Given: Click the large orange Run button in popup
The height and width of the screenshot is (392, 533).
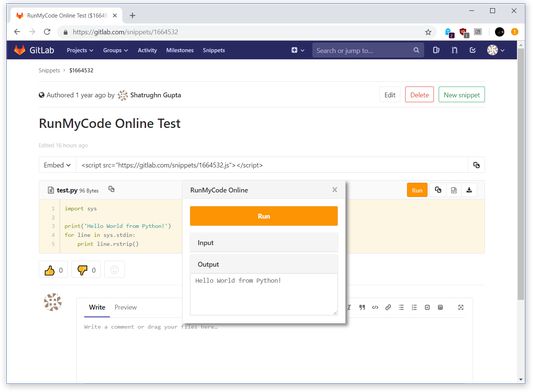Looking at the screenshot, I should click(x=264, y=216).
